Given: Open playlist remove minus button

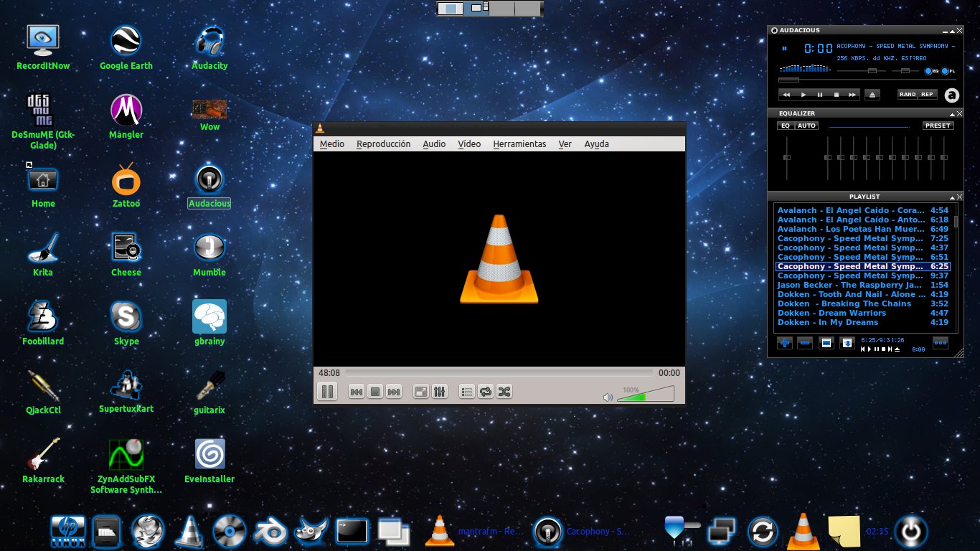Looking at the screenshot, I should (805, 343).
